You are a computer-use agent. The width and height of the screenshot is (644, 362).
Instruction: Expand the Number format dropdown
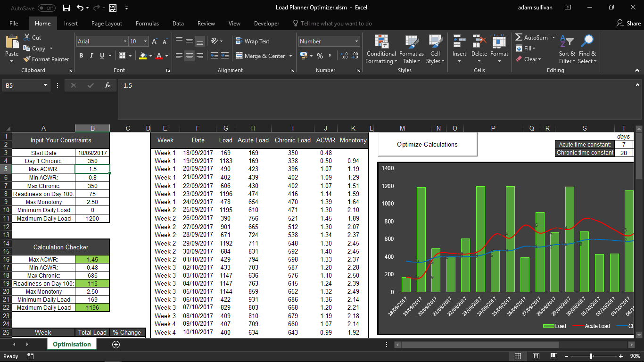(x=356, y=41)
